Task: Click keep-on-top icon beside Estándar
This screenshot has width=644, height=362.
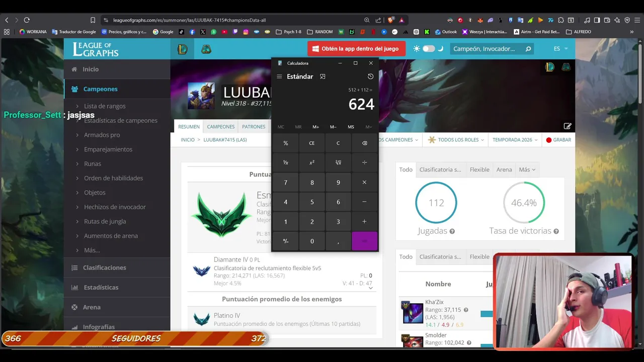Action: [x=323, y=76]
